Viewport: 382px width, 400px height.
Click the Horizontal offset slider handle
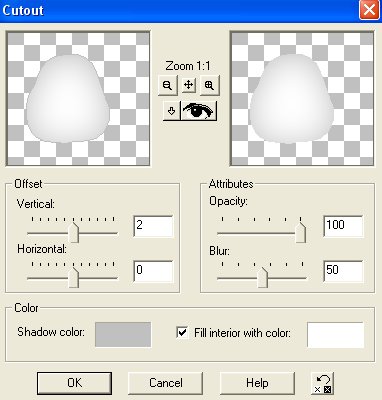[x=73, y=278]
